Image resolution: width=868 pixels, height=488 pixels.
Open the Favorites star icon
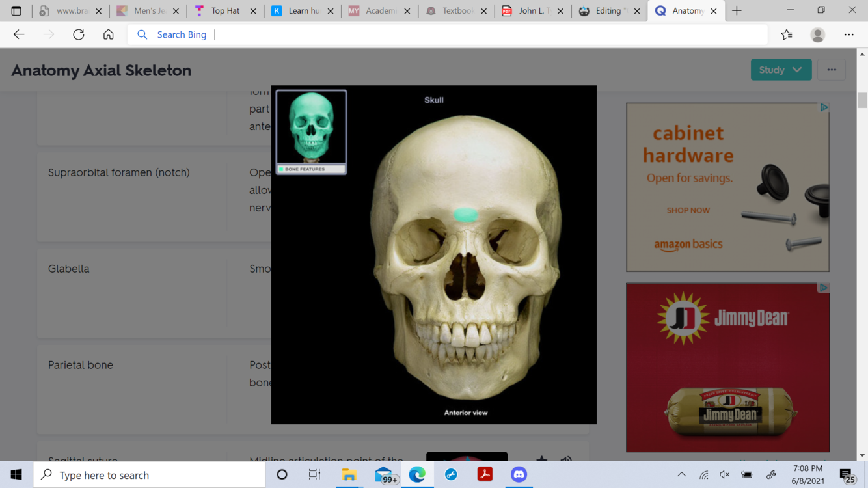pyautogui.click(x=787, y=34)
